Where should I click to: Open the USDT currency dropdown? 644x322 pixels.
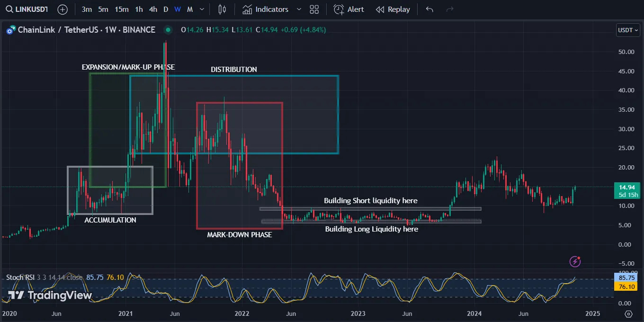[627, 30]
